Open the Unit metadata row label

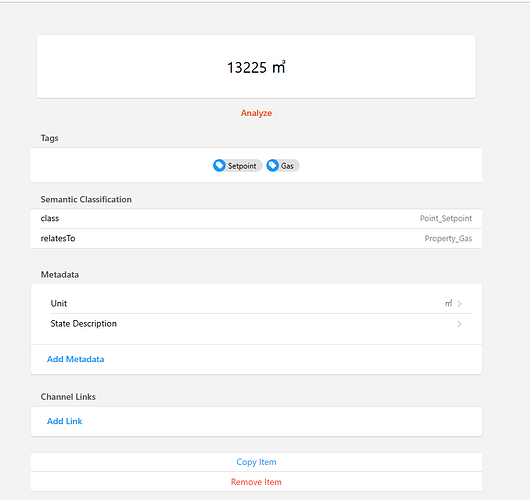pos(59,303)
